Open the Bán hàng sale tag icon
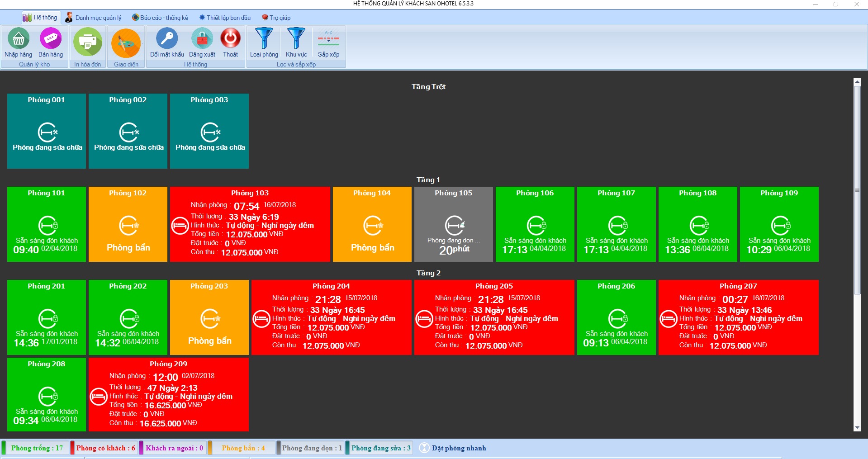868x459 pixels. click(51, 39)
